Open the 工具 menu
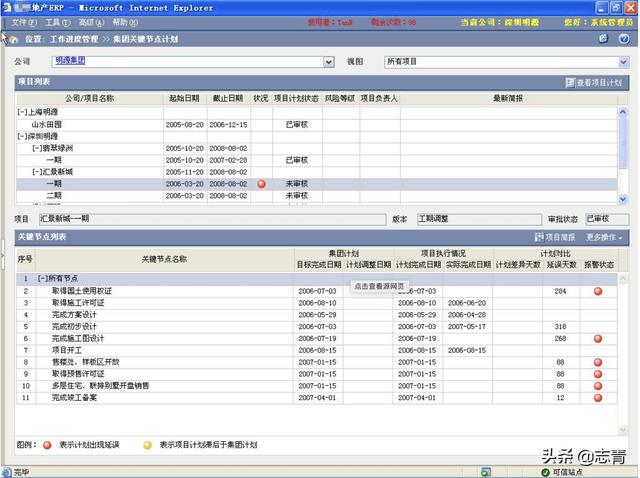This screenshot has height=478, width=640. [58, 22]
